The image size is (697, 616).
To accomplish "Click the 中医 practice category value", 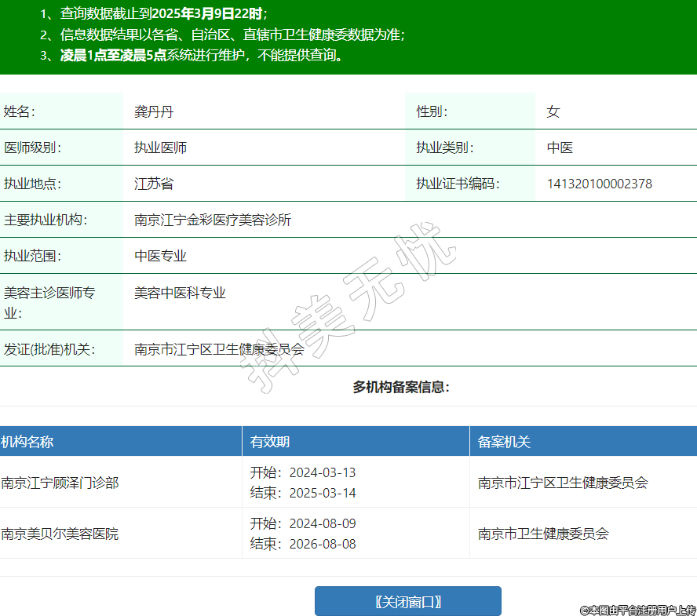I will [x=560, y=148].
